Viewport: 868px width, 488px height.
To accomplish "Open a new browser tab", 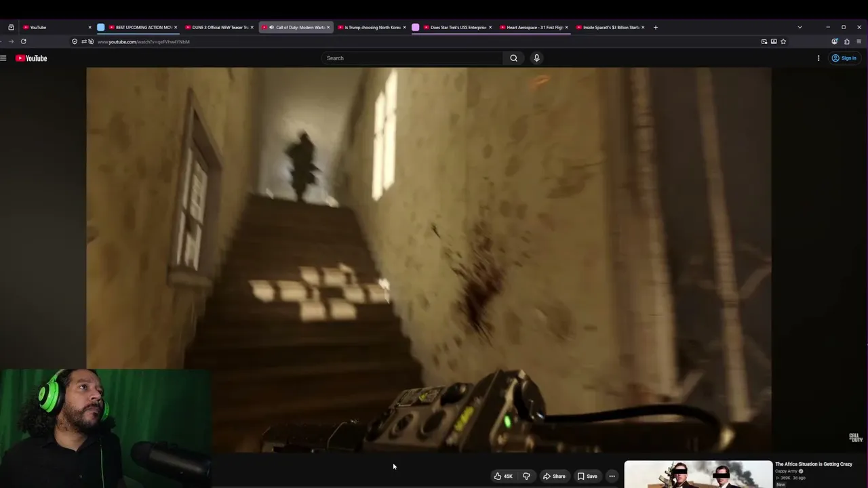I will coord(655,27).
